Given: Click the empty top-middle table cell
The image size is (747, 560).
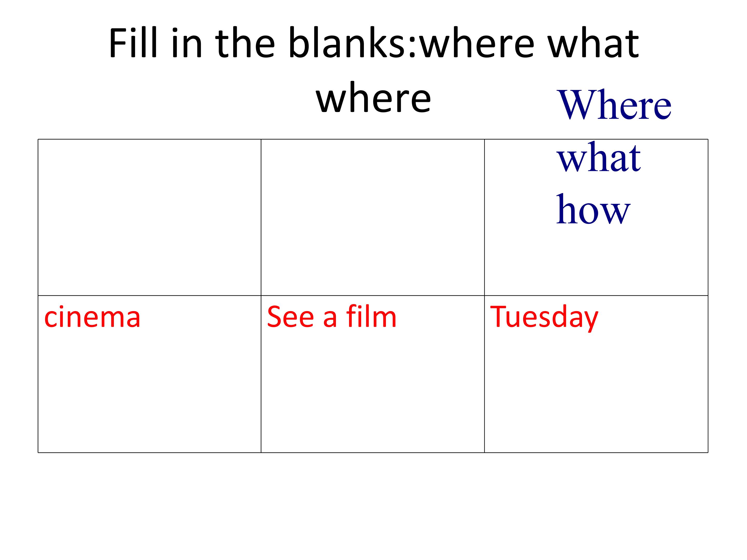Looking at the screenshot, I should 372,217.
